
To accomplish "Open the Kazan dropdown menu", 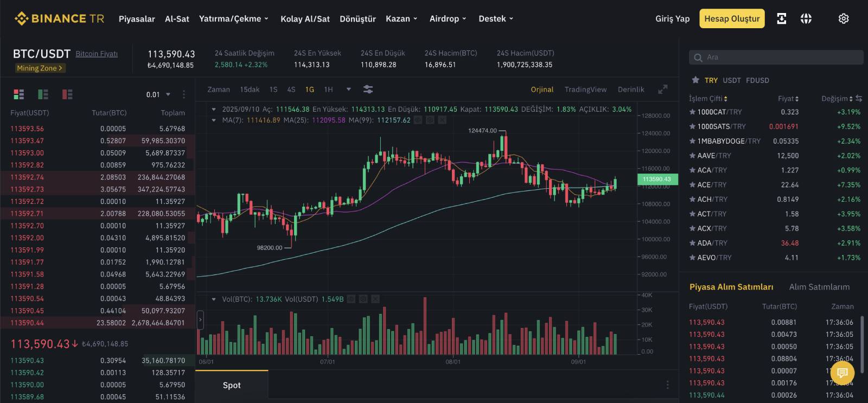I will pos(401,18).
